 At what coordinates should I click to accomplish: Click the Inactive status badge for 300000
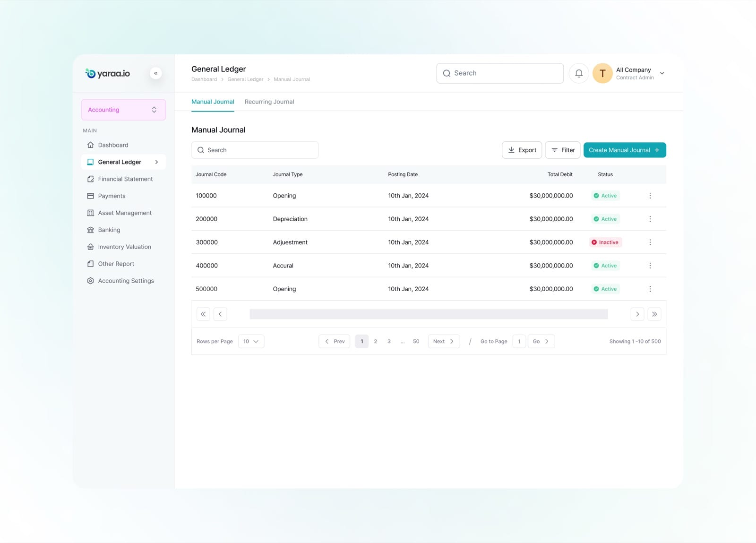pos(605,242)
